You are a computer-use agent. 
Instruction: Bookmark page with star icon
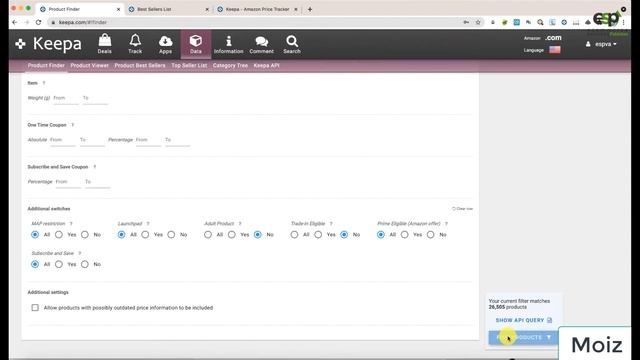(478, 22)
